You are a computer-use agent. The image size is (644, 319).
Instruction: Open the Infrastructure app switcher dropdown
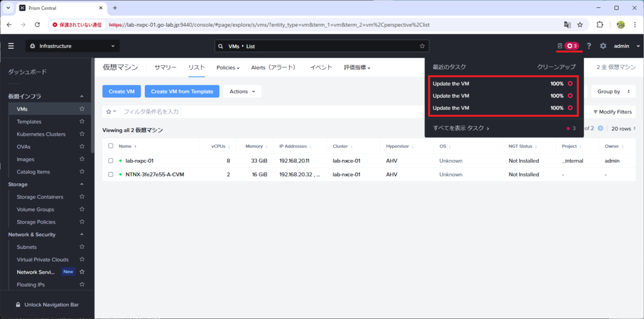(x=73, y=46)
